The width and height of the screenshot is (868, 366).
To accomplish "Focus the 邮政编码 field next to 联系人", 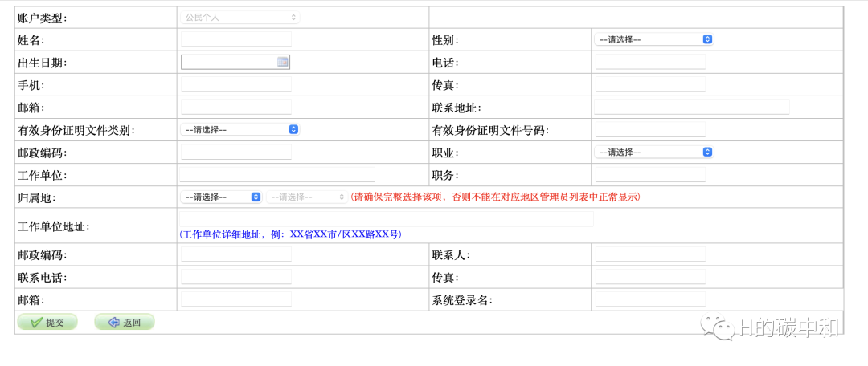I will pos(235,254).
